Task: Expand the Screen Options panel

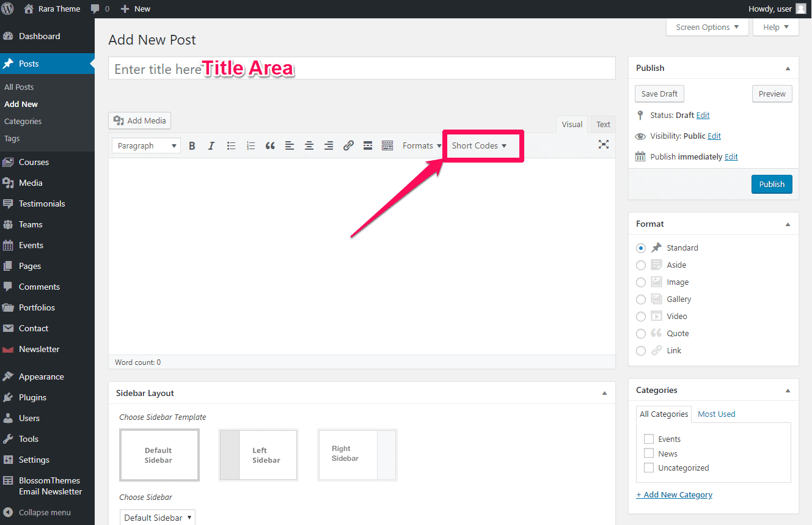Action: [707, 27]
